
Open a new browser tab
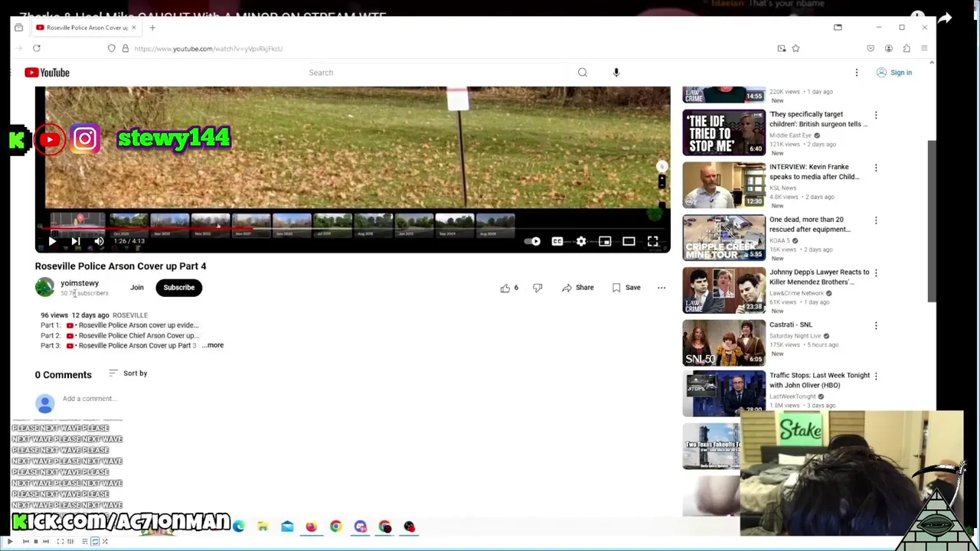152,28
